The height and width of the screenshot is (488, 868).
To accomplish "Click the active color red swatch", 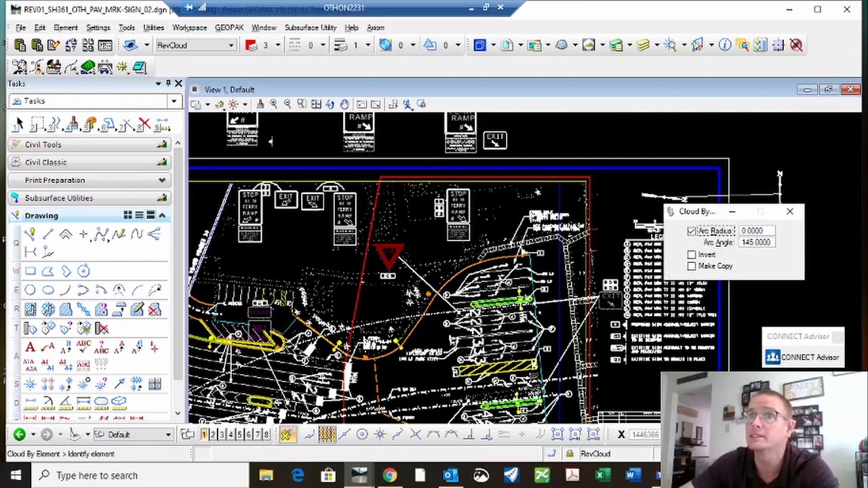I will [x=251, y=45].
